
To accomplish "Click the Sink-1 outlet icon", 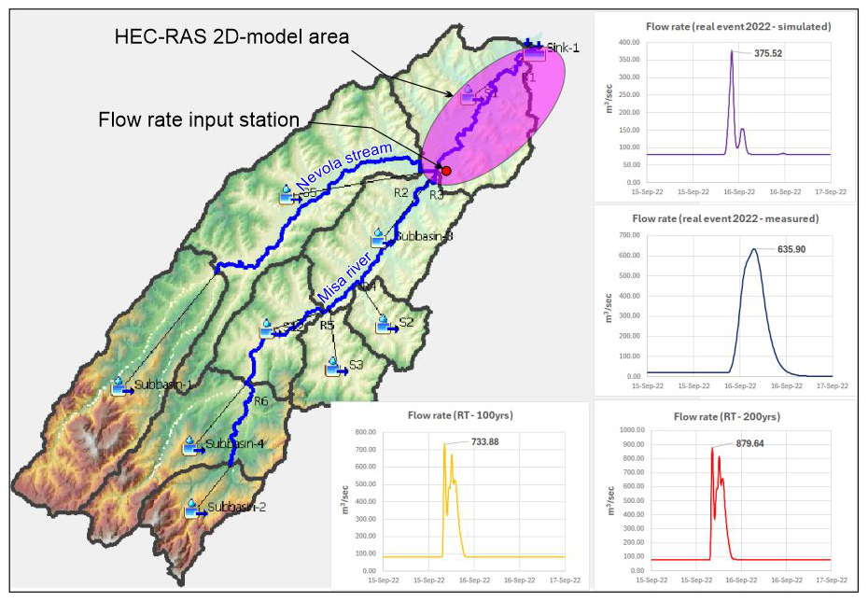I will click(x=534, y=49).
